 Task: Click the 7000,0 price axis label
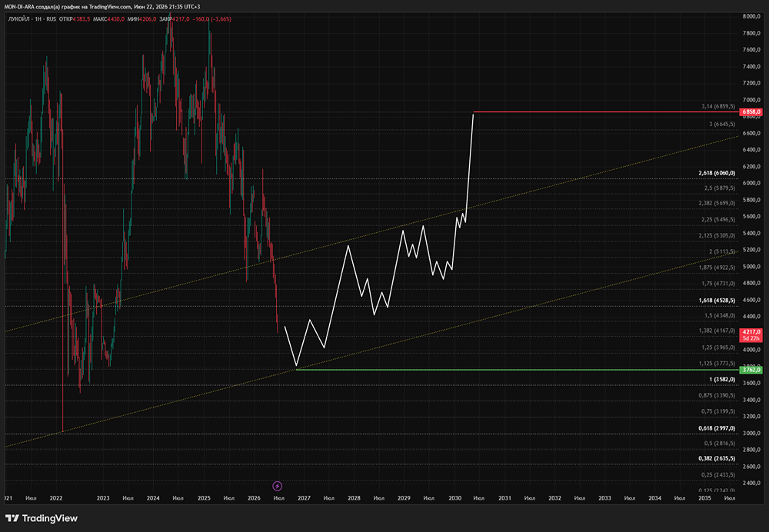coord(751,99)
